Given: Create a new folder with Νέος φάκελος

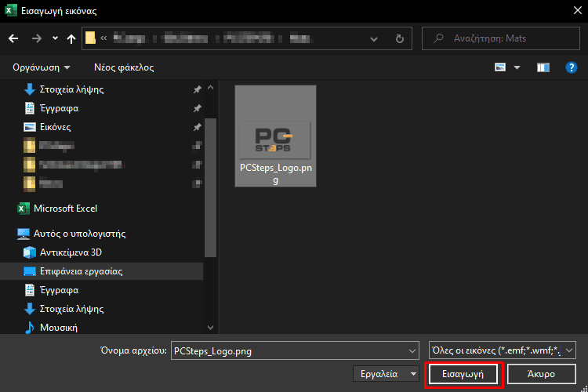Looking at the screenshot, I should [124, 67].
